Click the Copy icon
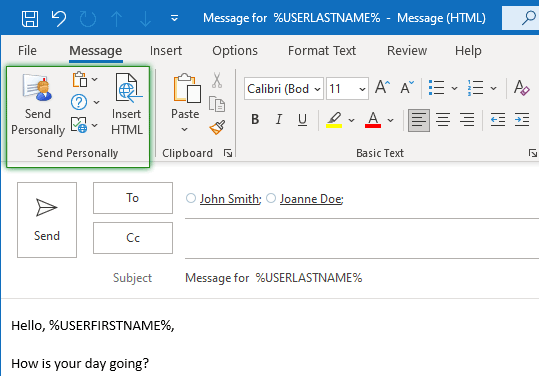Screen dimensions: 539x376 tap(217, 104)
